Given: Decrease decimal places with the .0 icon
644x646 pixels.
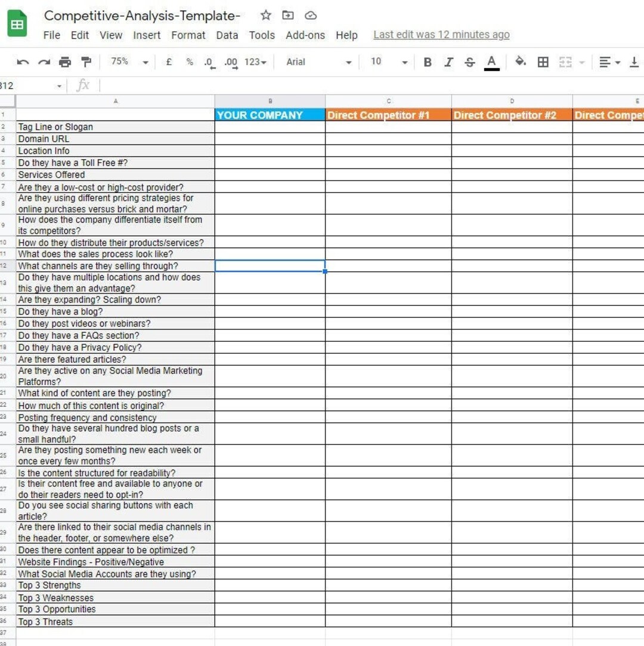Looking at the screenshot, I should 209,61.
